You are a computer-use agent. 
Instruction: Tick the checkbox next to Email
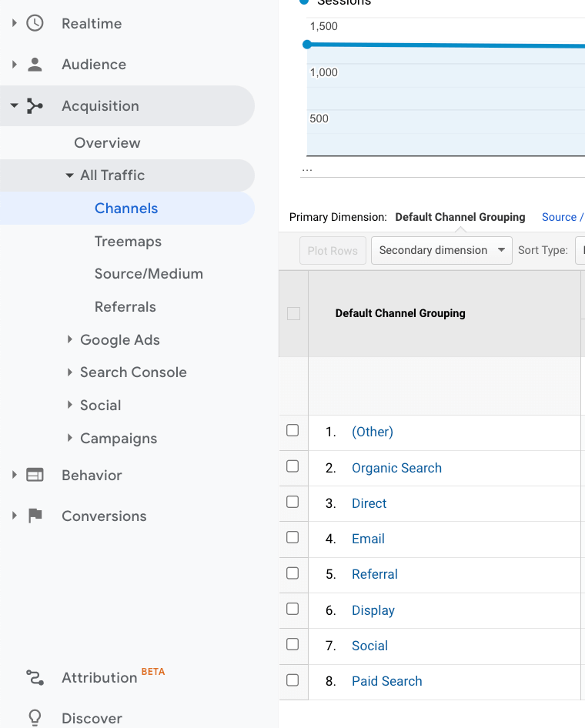(x=292, y=537)
